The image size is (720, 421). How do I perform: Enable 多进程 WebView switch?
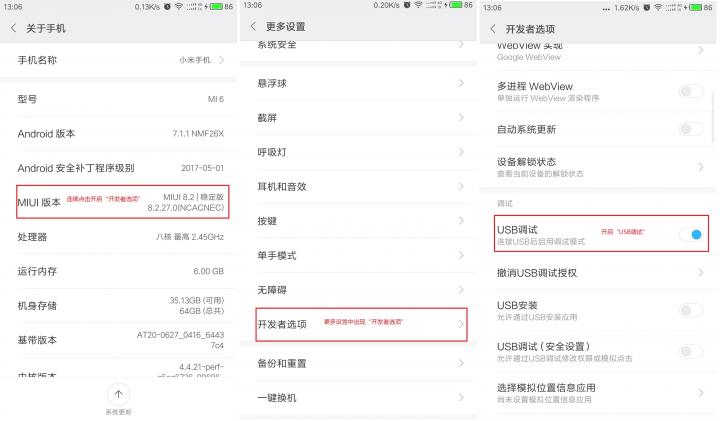691,91
